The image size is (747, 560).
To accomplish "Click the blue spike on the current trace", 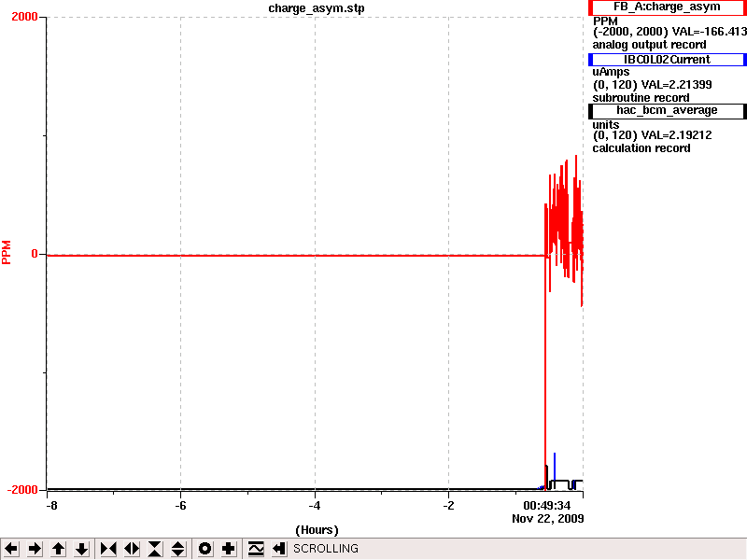I will (555, 467).
